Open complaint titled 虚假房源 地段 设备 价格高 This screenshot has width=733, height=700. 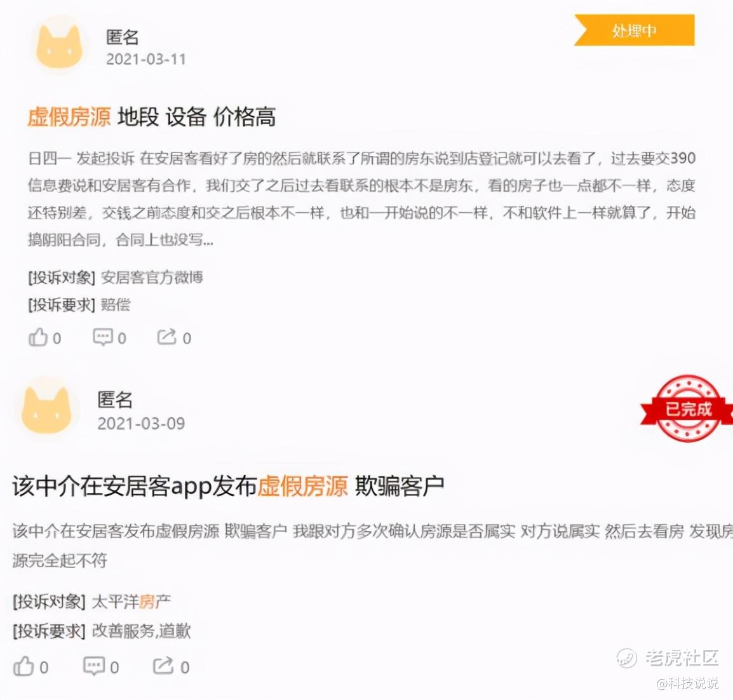pyautogui.click(x=151, y=117)
